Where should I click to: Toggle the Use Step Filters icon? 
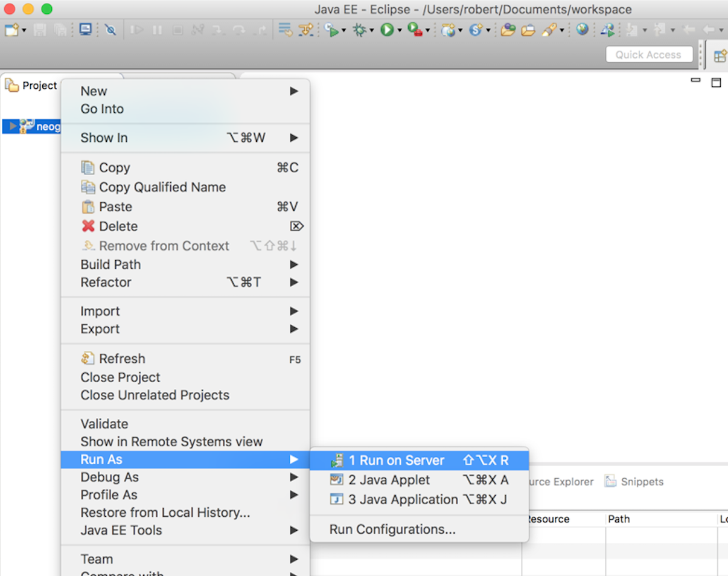306,30
